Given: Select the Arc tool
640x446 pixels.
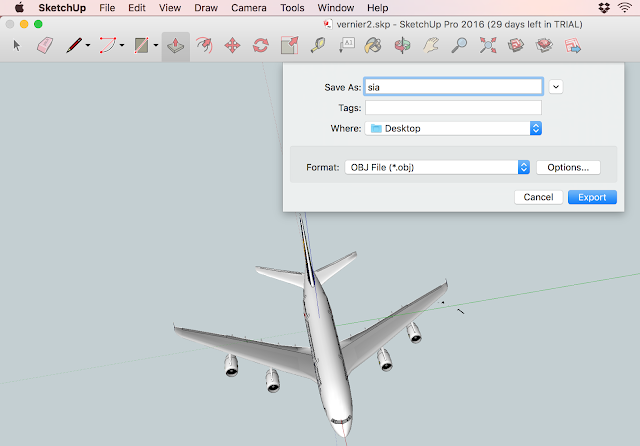Looking at the screenshot, I should click(x=108, y=45).
